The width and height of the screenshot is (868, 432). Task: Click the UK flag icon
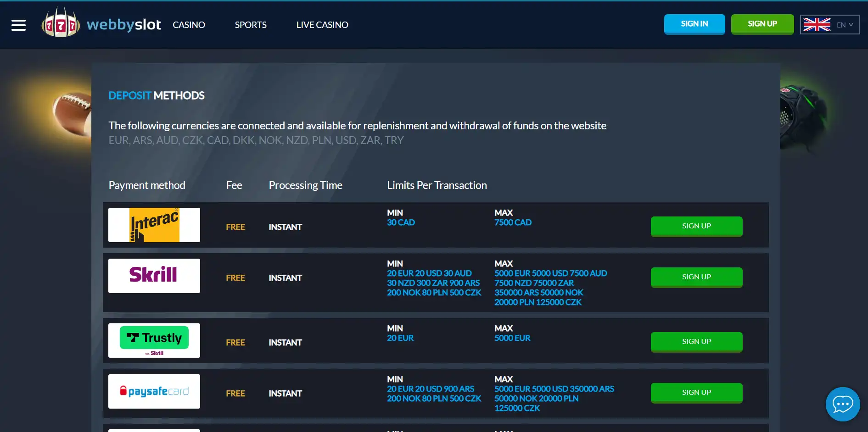click(817, 25)
